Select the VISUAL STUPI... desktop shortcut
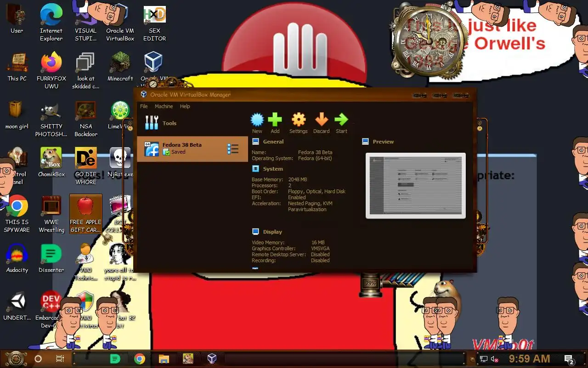 (x=85, y=23)
